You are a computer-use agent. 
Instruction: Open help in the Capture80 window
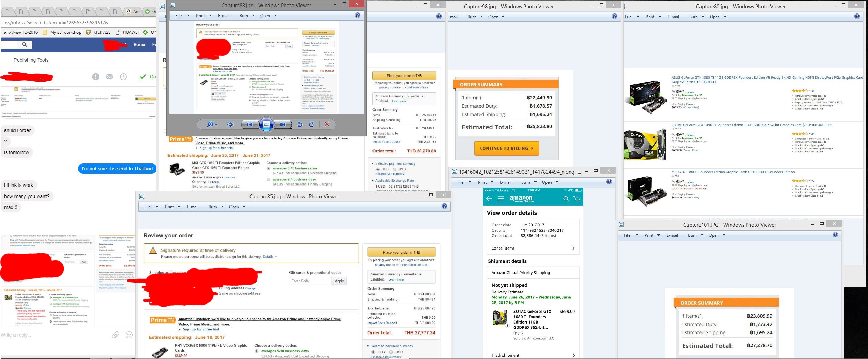pos(857,16)
